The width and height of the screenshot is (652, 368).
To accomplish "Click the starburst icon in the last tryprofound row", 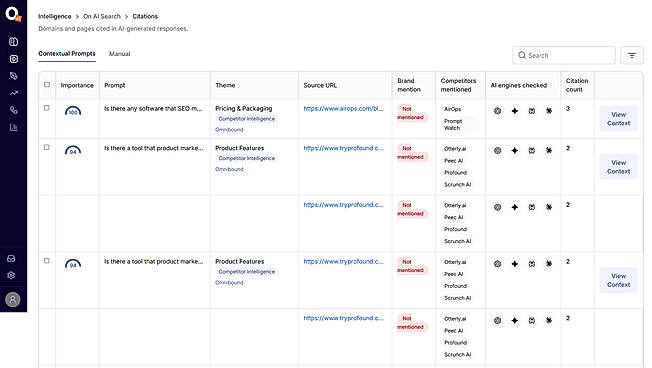I will click(x=549, y=321).
